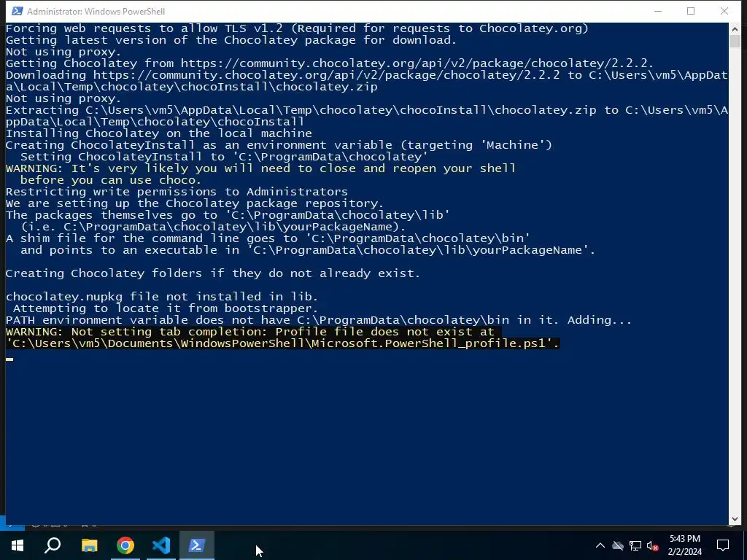Click 'Installing Chocolatey on the local machine' line
The width and height of the screenshot is (747, 560).
158,133
